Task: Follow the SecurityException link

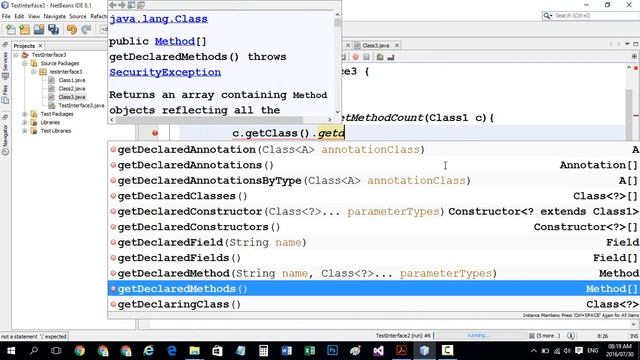Action: click(165, 72)
